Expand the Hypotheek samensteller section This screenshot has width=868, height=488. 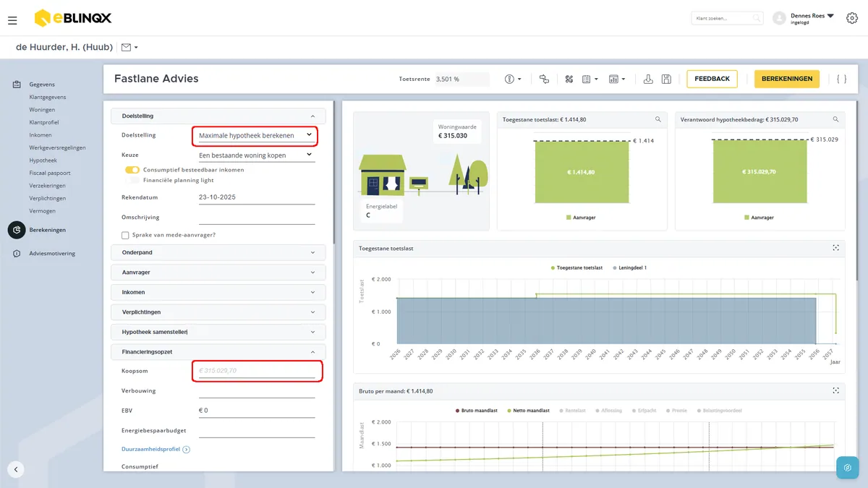218,333
